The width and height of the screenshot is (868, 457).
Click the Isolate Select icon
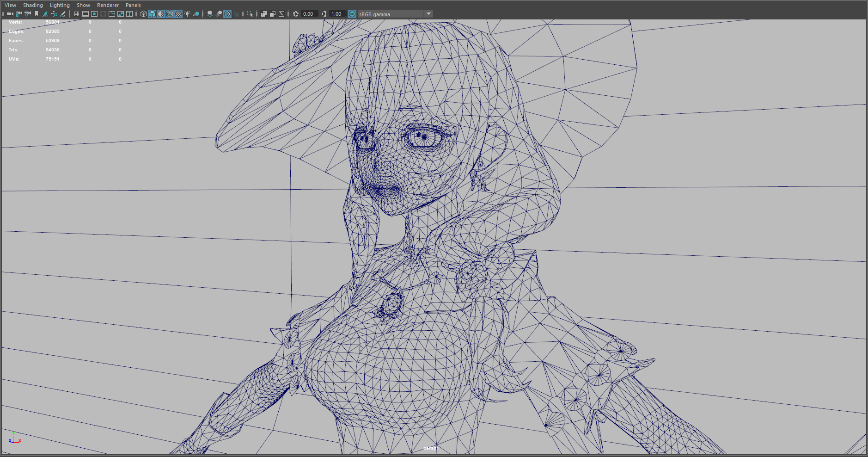250,14
